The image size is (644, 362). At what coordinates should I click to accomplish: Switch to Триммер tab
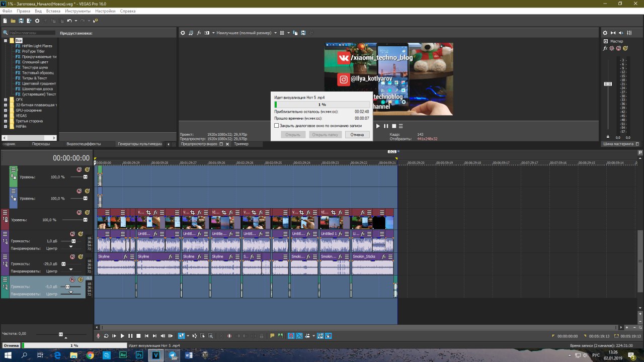pos(241,144)
